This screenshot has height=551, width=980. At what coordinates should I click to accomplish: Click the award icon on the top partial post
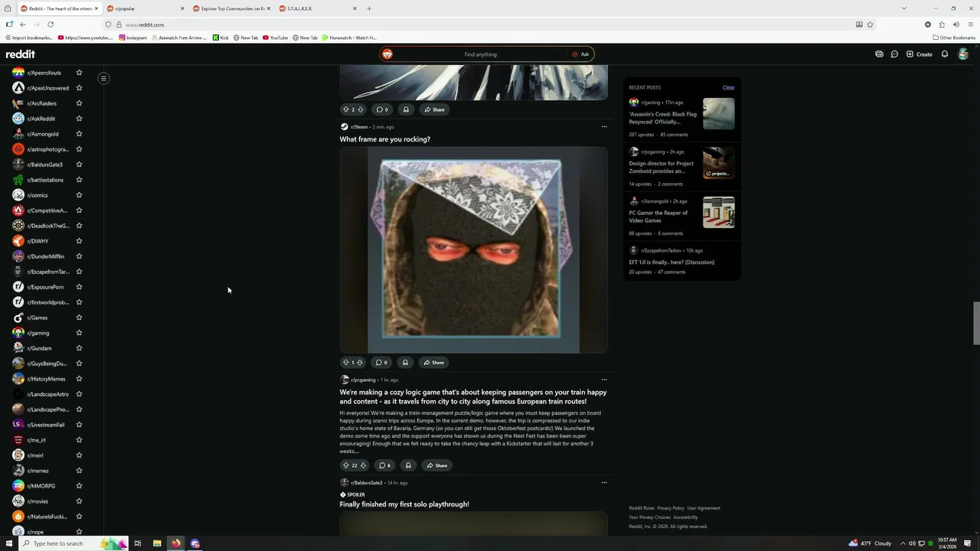point(406,109)
